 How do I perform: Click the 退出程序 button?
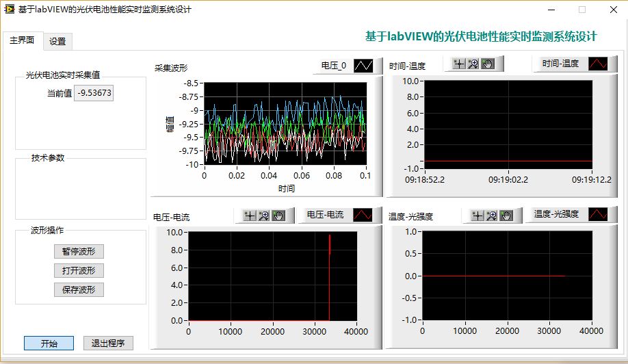[108, 343]
